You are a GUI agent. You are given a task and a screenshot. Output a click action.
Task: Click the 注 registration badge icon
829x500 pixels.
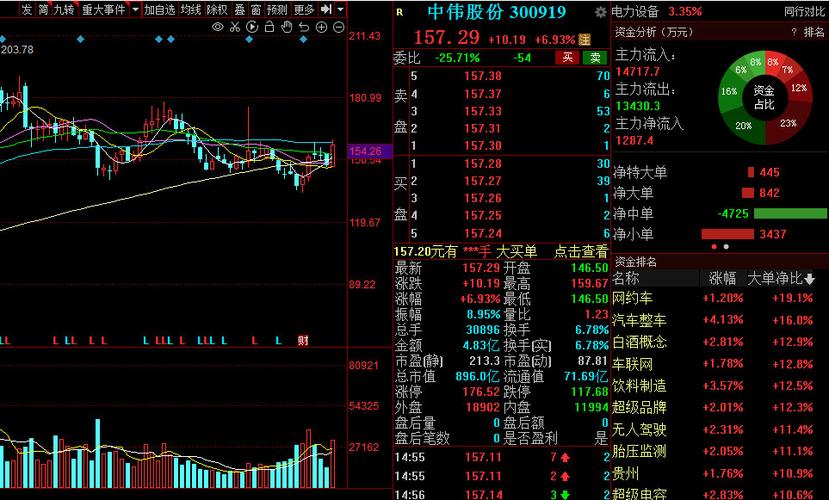tap(584, 39)
